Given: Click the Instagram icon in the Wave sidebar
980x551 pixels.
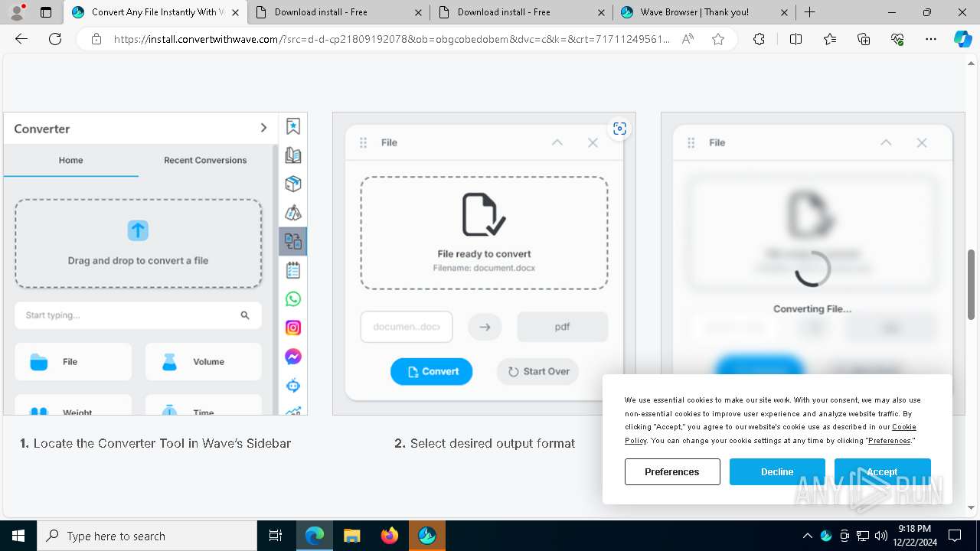Looking at the screenshot, I should (293, 328).
